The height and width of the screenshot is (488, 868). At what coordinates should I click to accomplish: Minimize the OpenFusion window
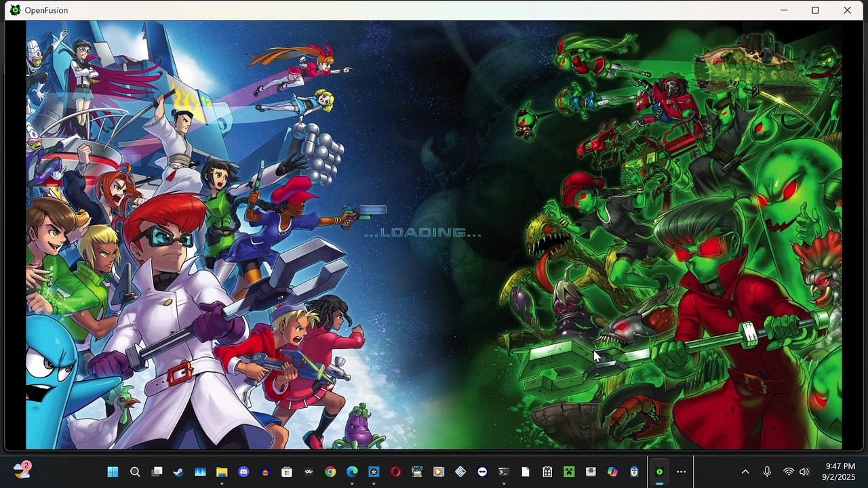tap(784, 10)
